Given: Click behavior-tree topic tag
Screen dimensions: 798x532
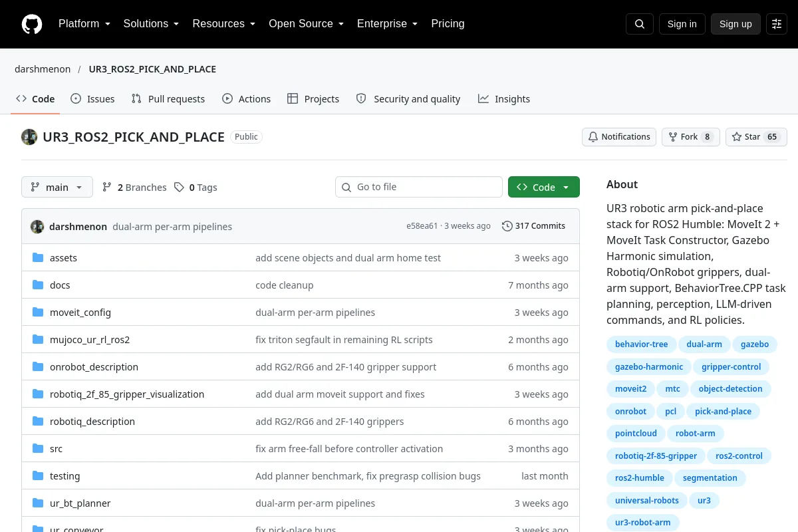Looking at the screenshot, I should pos(641,344).
